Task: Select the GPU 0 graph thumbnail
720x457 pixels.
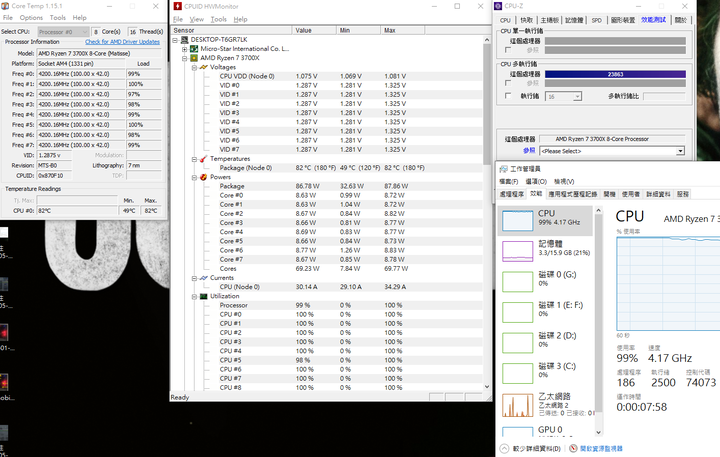Action: tap(518, 432)
